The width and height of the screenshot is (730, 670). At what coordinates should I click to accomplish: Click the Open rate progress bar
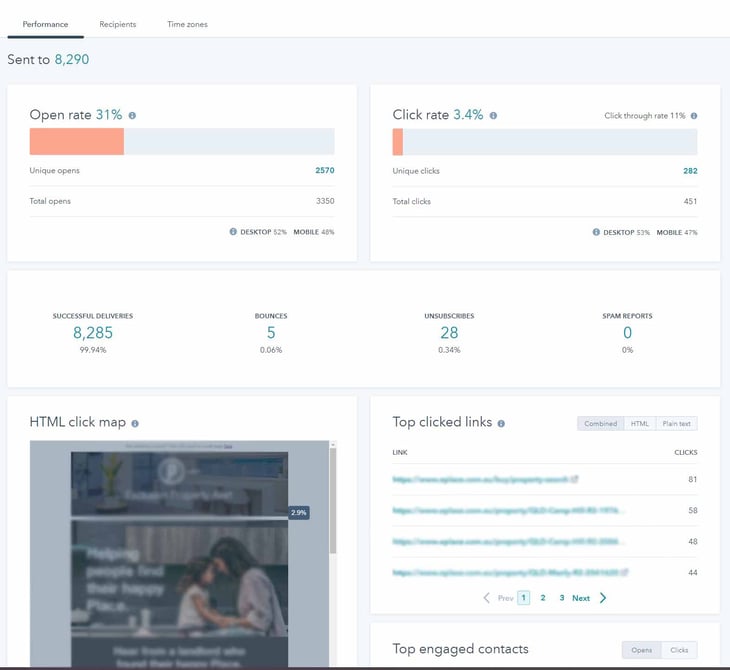(x=182, y=142)
